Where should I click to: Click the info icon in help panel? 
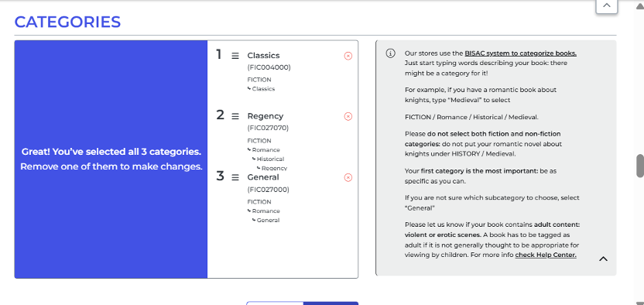click(x=391, y=53)
